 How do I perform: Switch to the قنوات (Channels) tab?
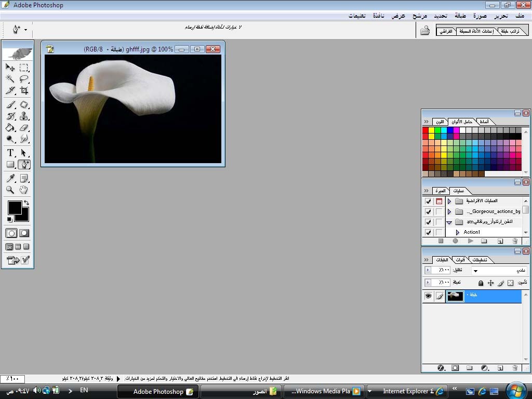click(x=459, y=260)
